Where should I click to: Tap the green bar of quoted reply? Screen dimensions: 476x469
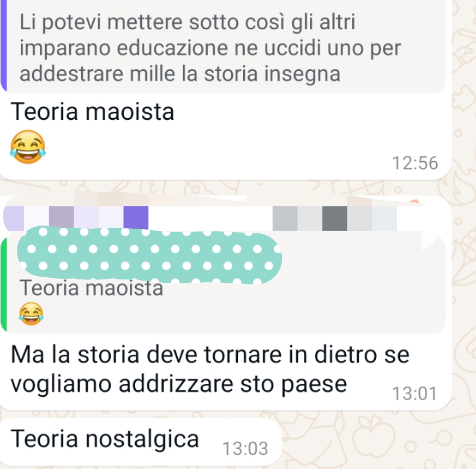click(x=3, y=285)
